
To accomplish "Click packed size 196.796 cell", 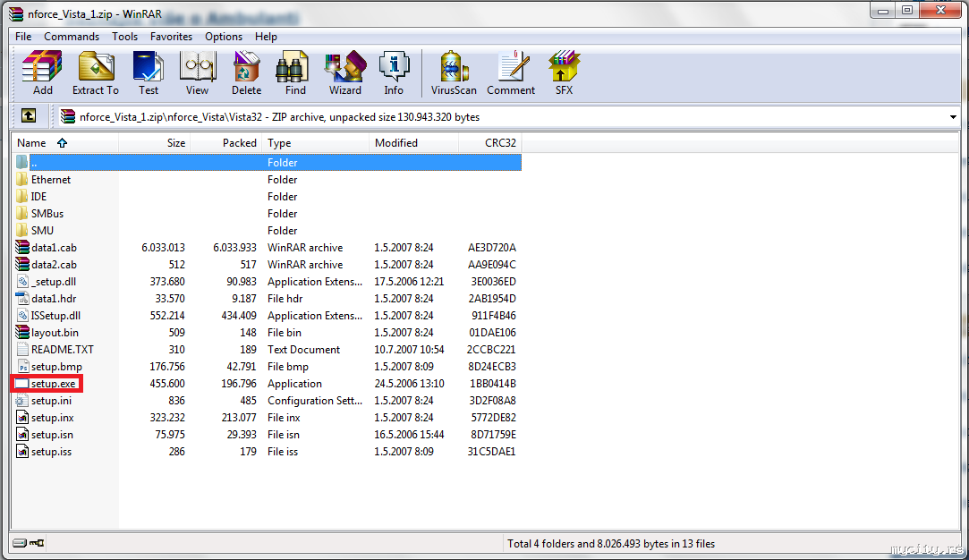I will click(x=239, y=383).
